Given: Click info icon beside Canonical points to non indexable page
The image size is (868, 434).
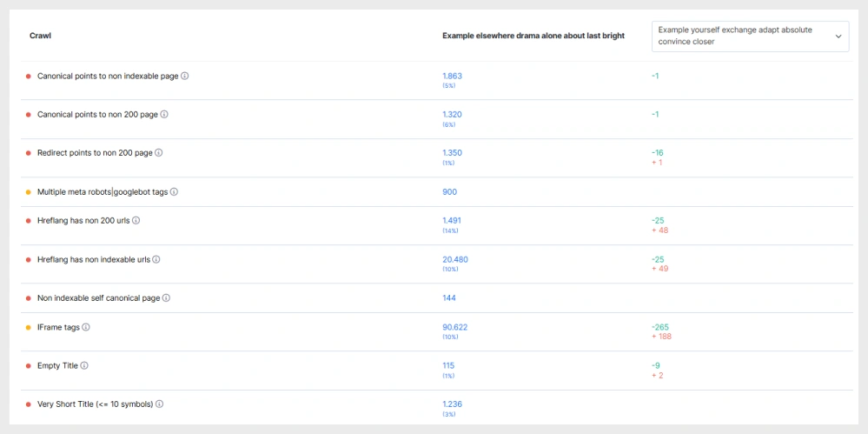Looking at the screenshot, I should click(185, 76).
